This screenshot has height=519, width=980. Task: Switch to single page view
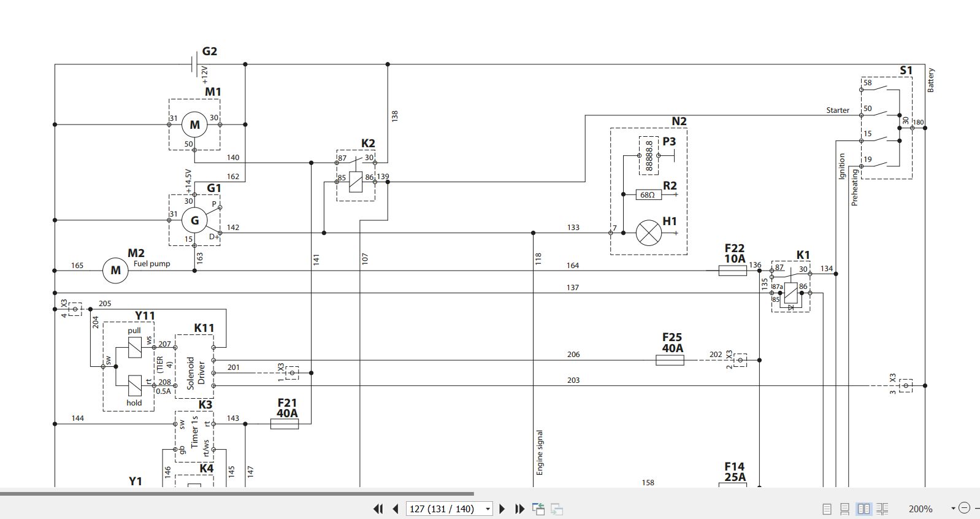click(827, 509)
